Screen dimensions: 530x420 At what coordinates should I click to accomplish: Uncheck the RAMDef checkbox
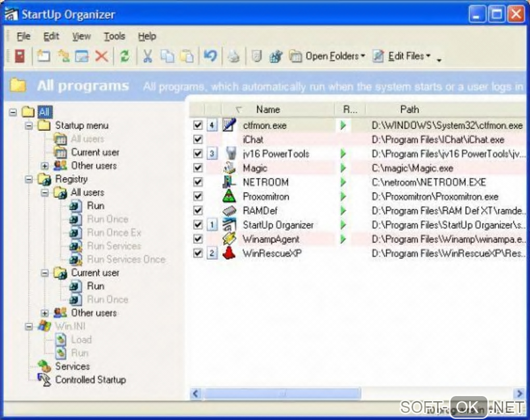[198, 210]
